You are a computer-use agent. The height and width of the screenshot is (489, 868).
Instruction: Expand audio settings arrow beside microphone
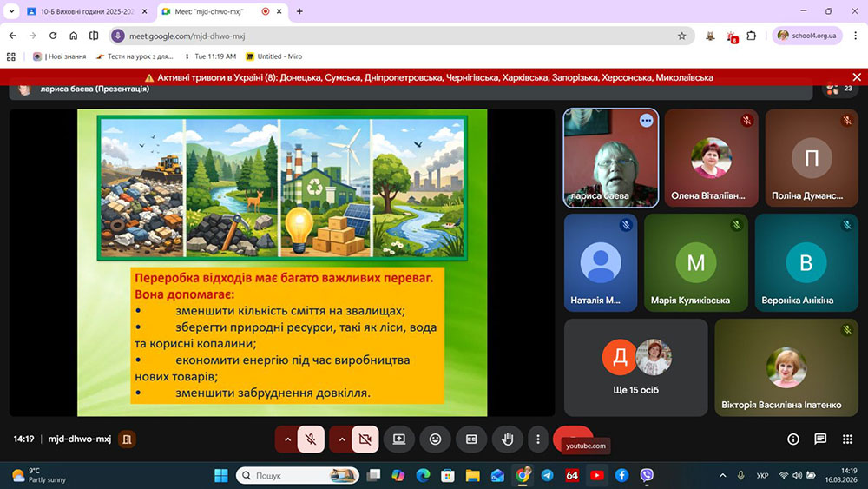[x=287, y=439]
